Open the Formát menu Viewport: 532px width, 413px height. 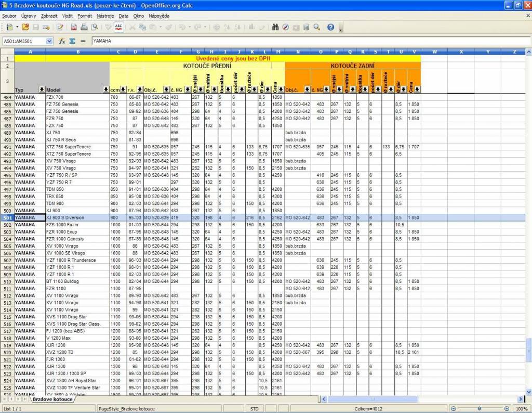pos(85,16)
